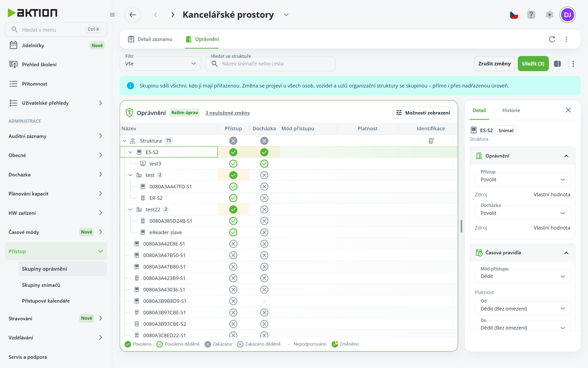Go to previous record with the left chevron
Screen dimensions: 588x368
click(155, 15)
